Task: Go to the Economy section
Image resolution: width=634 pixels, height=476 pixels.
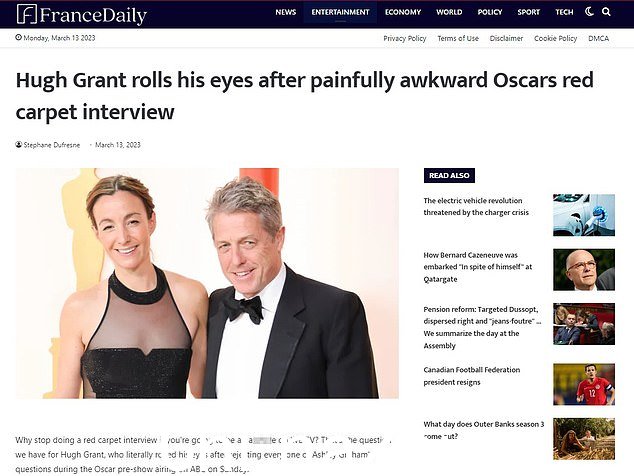Action: (403, 12)
